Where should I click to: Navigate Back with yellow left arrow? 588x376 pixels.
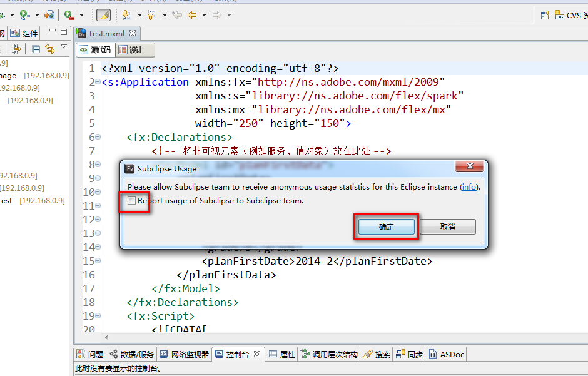point(192,15)
